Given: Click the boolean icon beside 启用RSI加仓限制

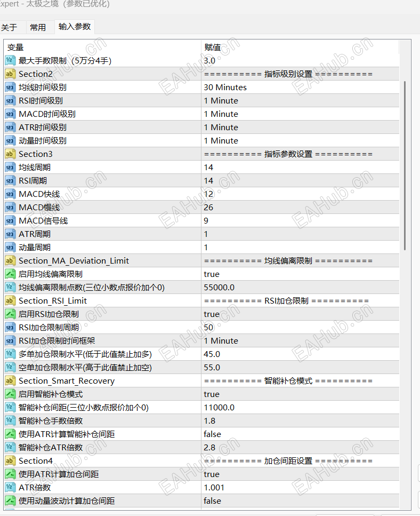Looking at the screenshot, I should pyautogui.click(x=10, y=314).
